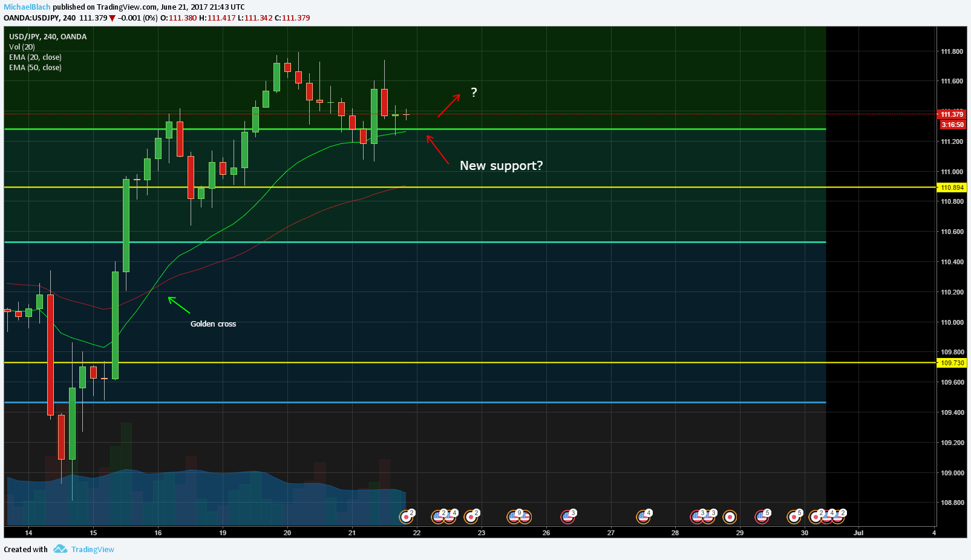Click the US event icon with badge 4 after June 27
Viewport: 971px width, 560px height.
tap(643, 517)
